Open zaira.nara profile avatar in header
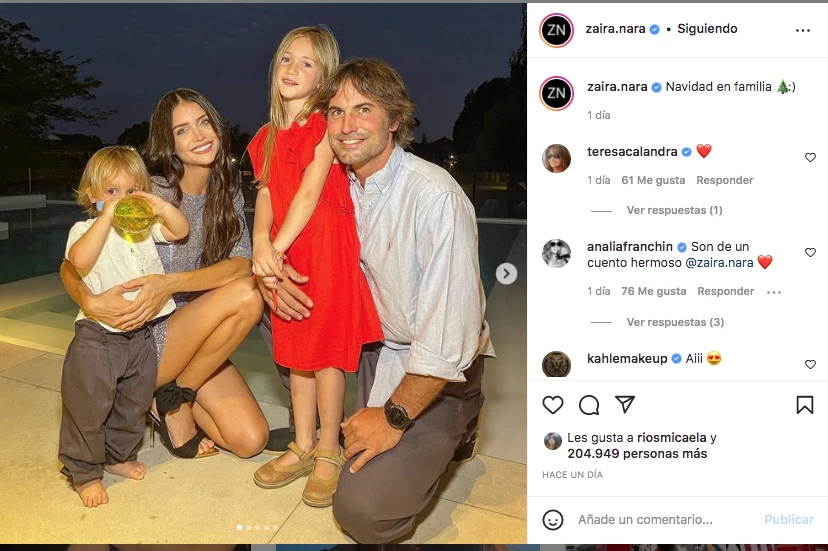 coord(556,30)
